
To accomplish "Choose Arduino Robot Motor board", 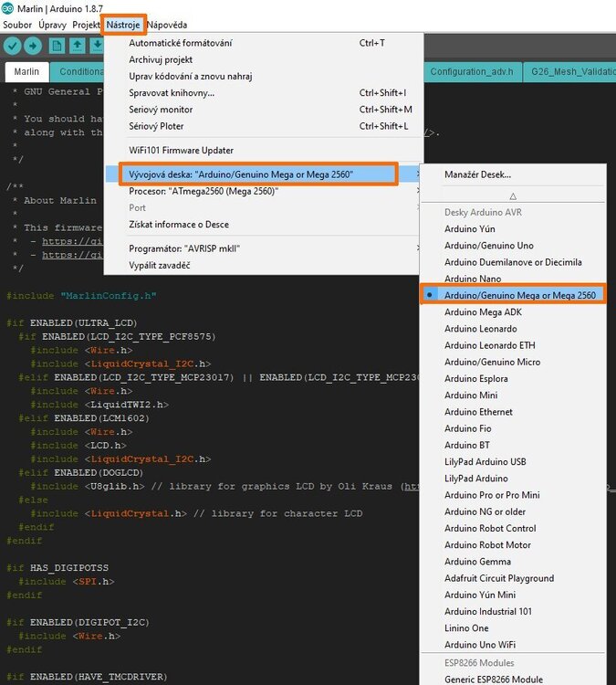I will pos(513,544).
